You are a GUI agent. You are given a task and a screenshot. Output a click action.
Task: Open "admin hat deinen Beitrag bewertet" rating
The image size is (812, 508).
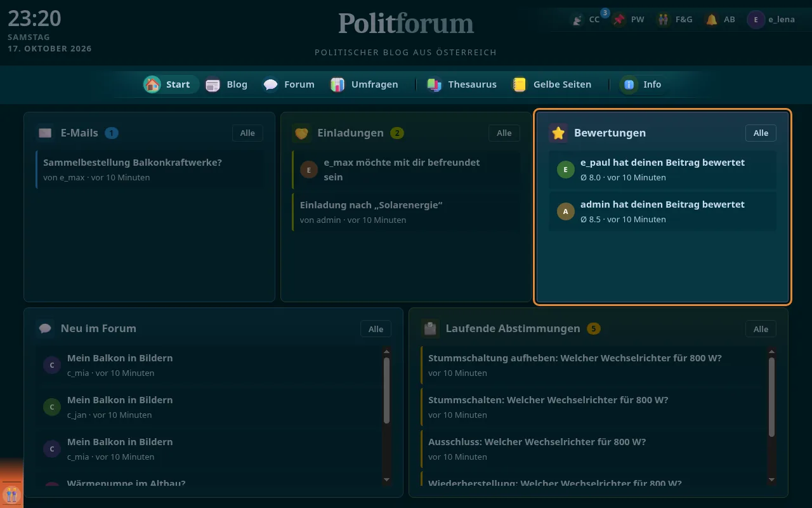point(662,211)
